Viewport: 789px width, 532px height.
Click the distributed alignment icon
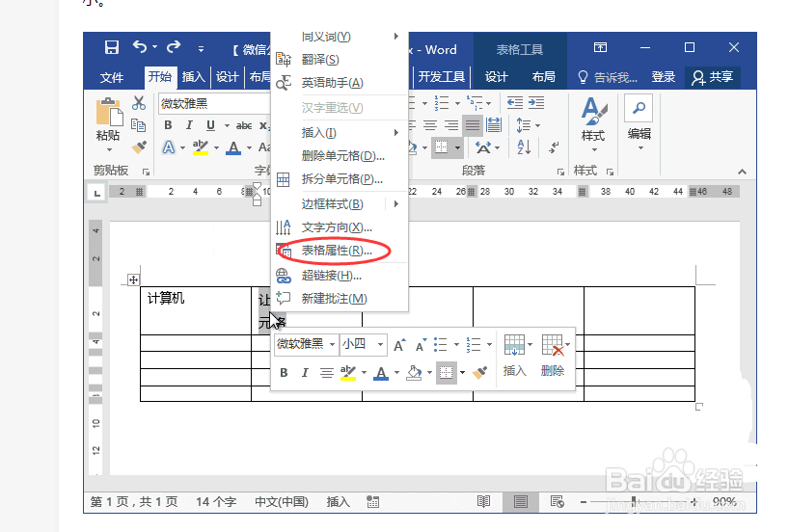494,125
